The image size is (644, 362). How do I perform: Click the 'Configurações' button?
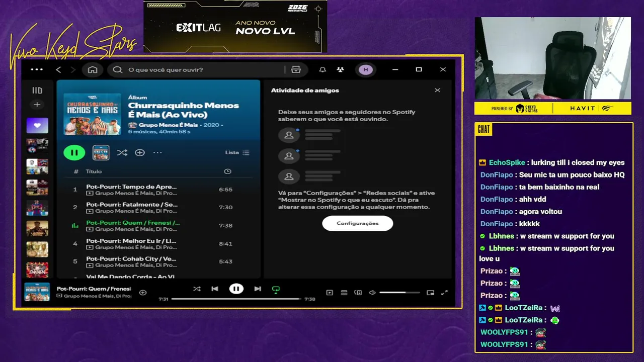coord(358,223)
